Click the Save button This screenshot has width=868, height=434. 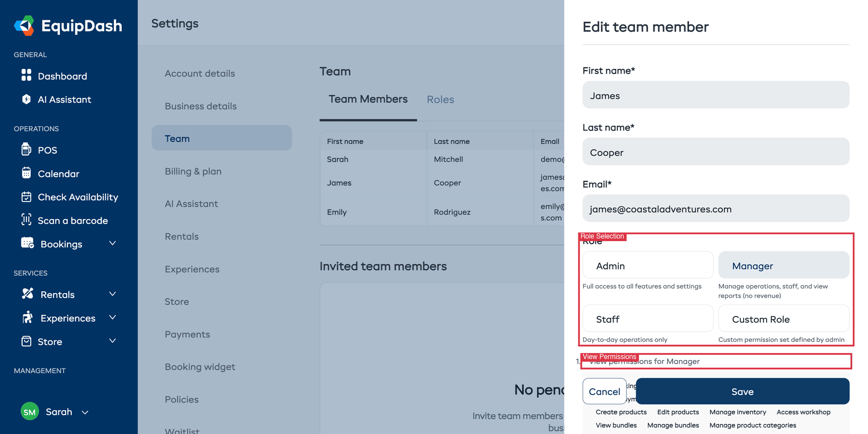742,391
